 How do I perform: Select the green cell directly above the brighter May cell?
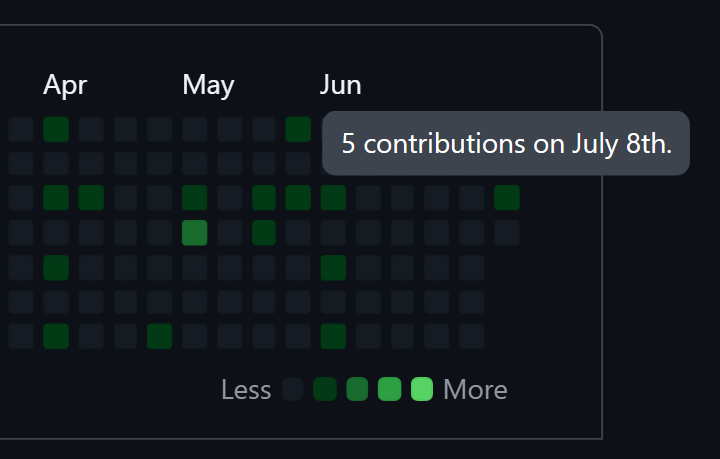(195, 198)
